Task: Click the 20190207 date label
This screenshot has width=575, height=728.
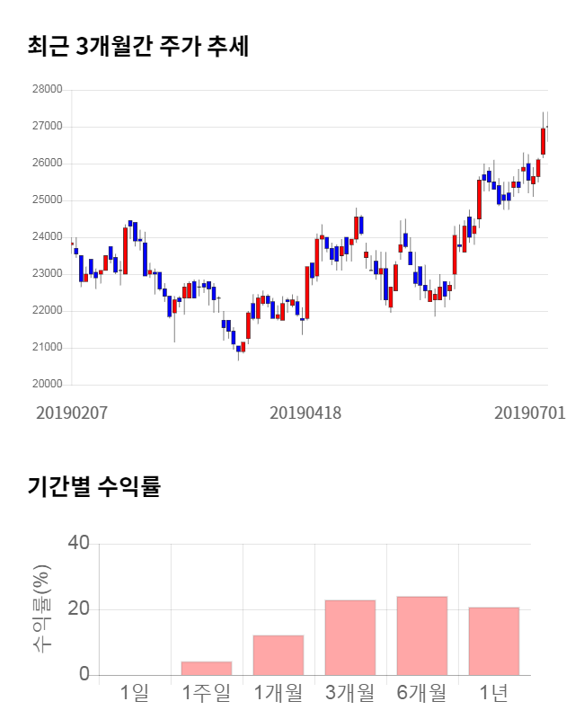Action: coord(72,413)
